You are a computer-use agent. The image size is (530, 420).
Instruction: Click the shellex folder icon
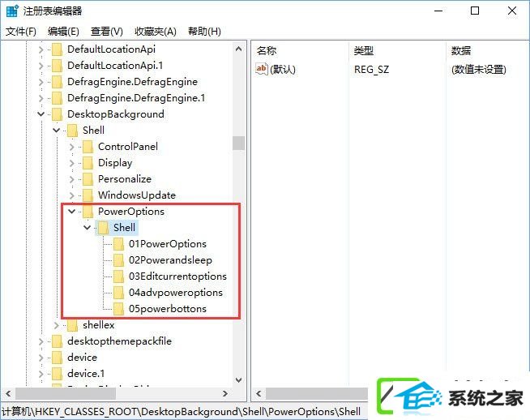(72, 325)
